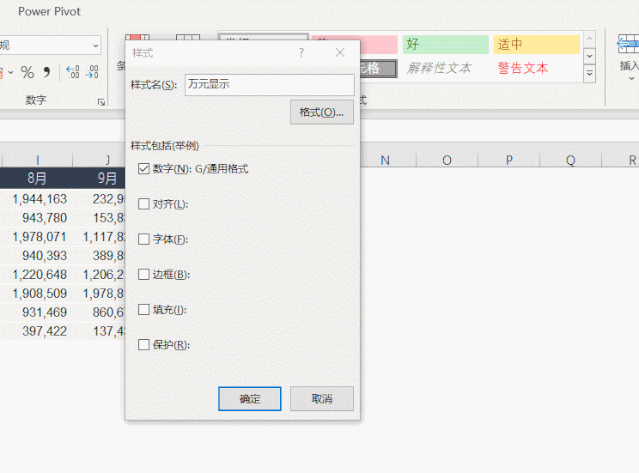This screenshot has height=473, width=639.
Task: Enable the 填充(I) checkbox
Action: (x=143, y=310)
